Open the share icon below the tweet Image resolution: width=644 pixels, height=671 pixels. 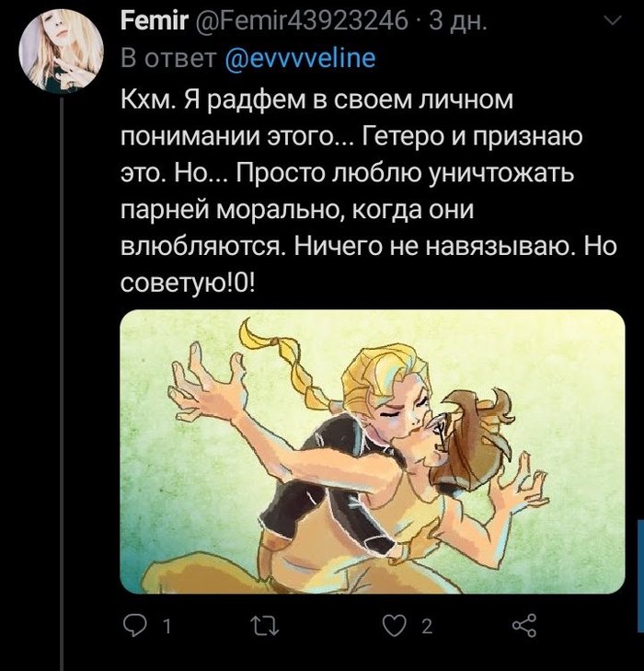point(523,627)
